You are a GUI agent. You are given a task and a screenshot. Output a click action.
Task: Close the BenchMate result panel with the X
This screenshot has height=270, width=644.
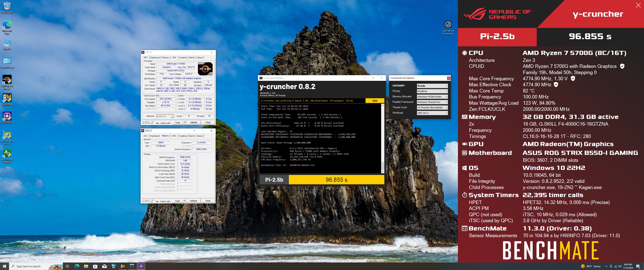638,5
